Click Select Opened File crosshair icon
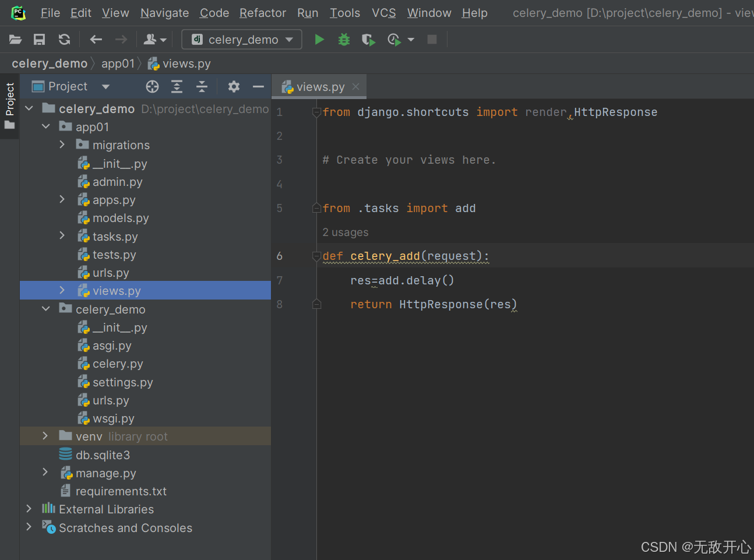754x560 pixels. click(x=152, y=87)
